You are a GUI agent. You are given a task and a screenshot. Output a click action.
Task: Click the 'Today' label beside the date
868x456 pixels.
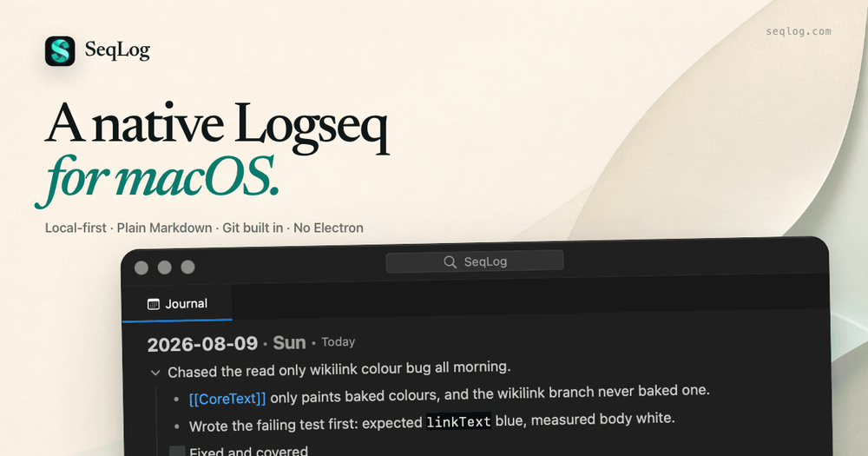339,342
